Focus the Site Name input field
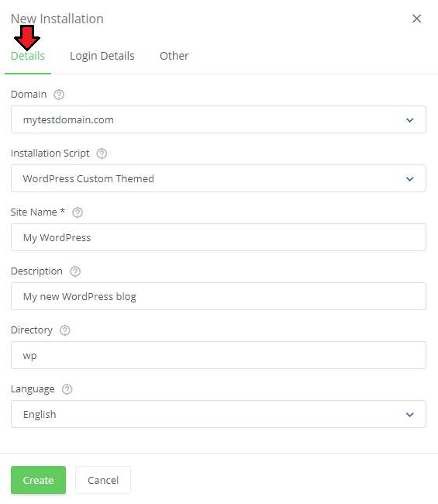The width and height of the screenshot is (438, 504). coord(219,237)
